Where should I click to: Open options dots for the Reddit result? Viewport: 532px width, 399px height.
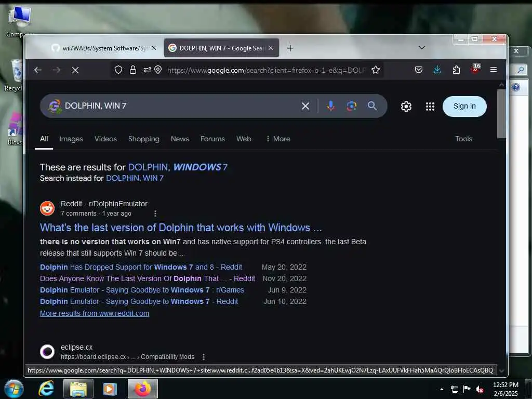pyautogui.click(x=155, y=214)
